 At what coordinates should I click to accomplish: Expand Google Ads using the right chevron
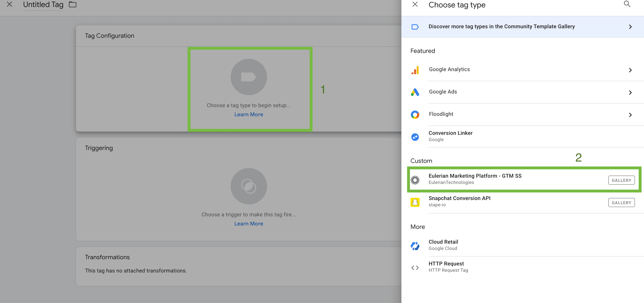coord(630,93)
